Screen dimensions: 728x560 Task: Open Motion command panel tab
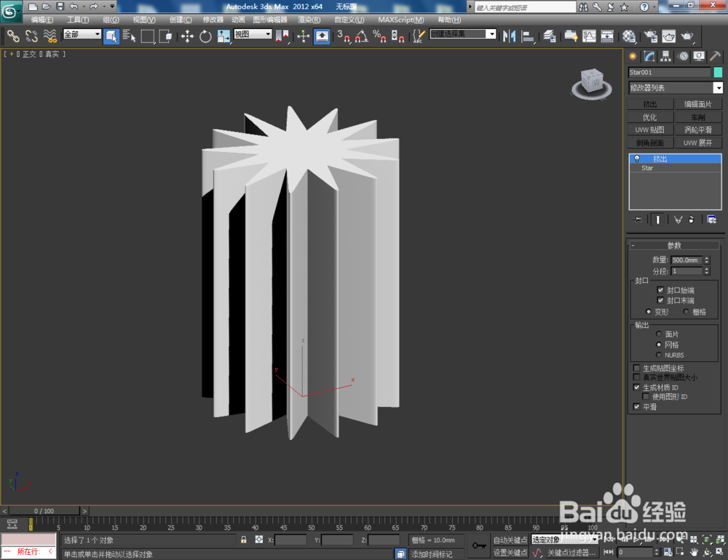(x=683, y=57)
